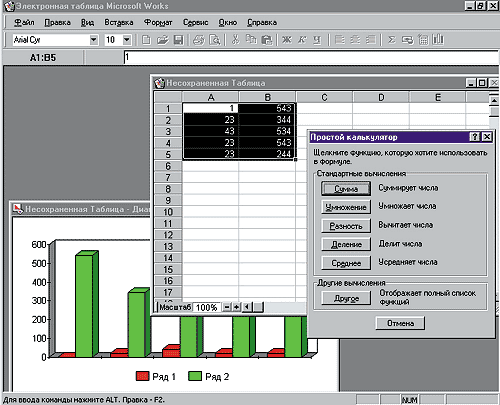Screen dimensions: 500x405
Task: Open the font size dropdown
Action: tap(127, 40)
